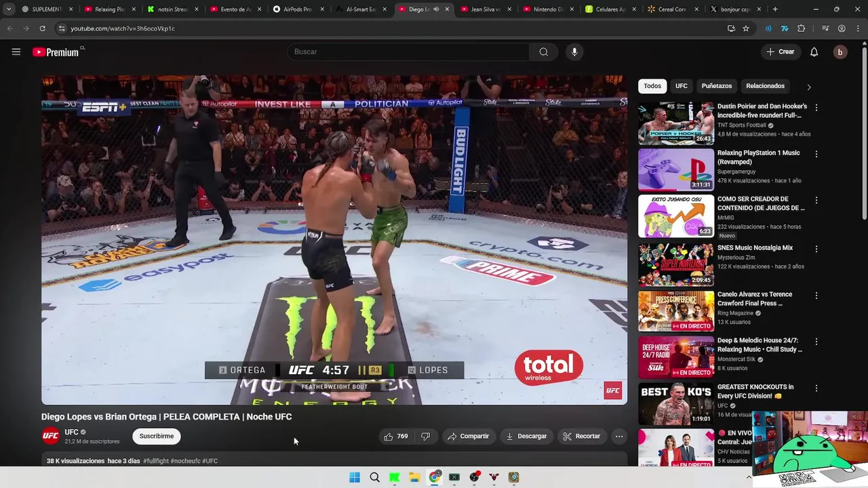Open the UFC channel avatar
The image size is (868, 488).
coord(50,436)
